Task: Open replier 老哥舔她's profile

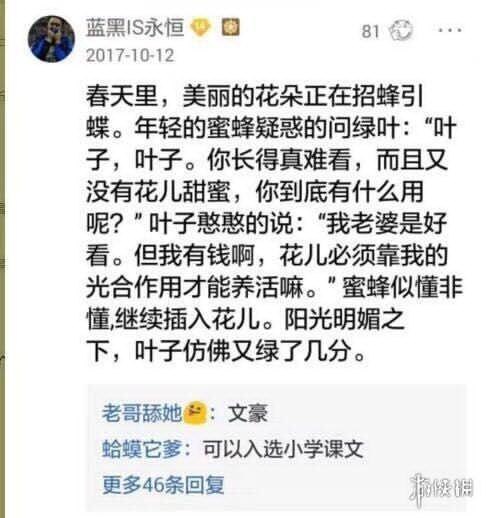Action: [142, 413]
